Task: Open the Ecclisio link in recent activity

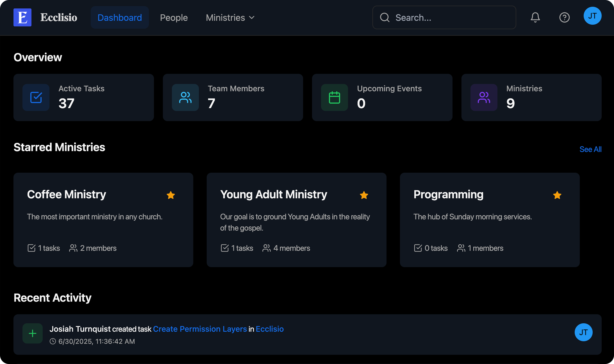Action: point(270,329)
